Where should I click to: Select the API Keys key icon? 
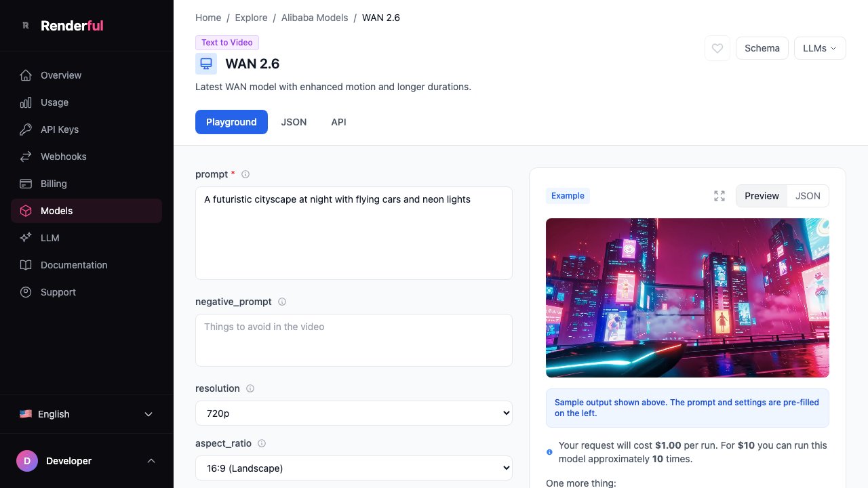(x=26, y=129)
